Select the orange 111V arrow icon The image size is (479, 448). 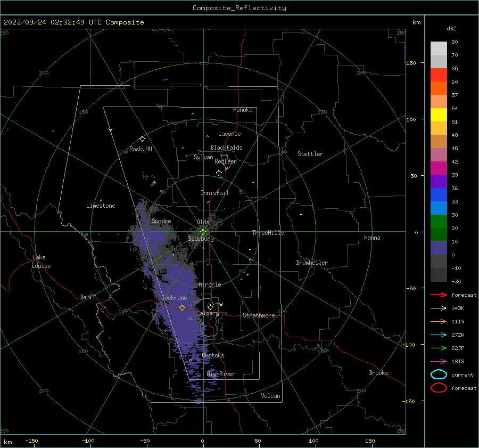tap(439, 321)
